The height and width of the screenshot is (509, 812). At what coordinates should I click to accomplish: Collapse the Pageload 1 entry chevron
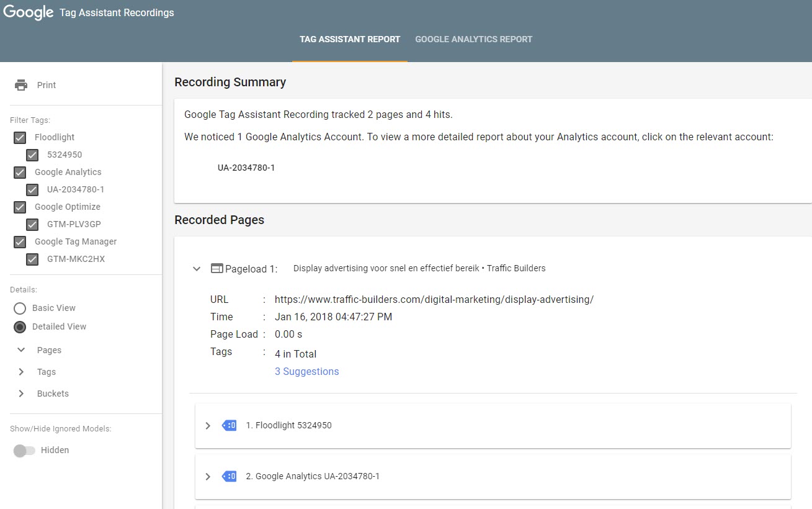click(x=197, y=269)
